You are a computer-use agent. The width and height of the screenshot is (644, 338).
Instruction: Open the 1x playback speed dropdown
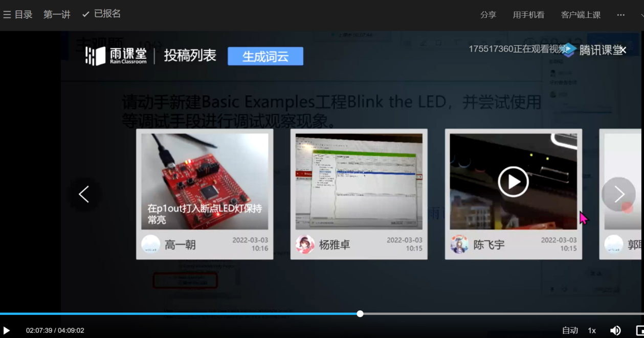[x=591, y=330]
